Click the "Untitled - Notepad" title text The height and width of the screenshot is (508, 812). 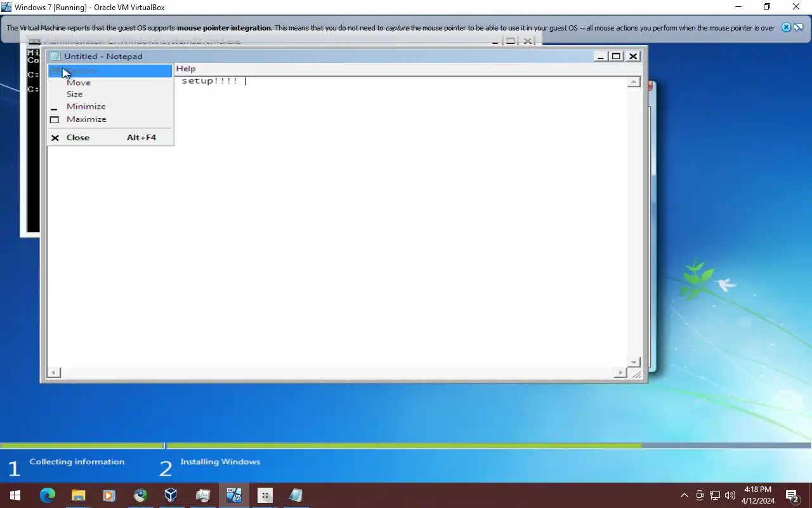pos(103,56)
